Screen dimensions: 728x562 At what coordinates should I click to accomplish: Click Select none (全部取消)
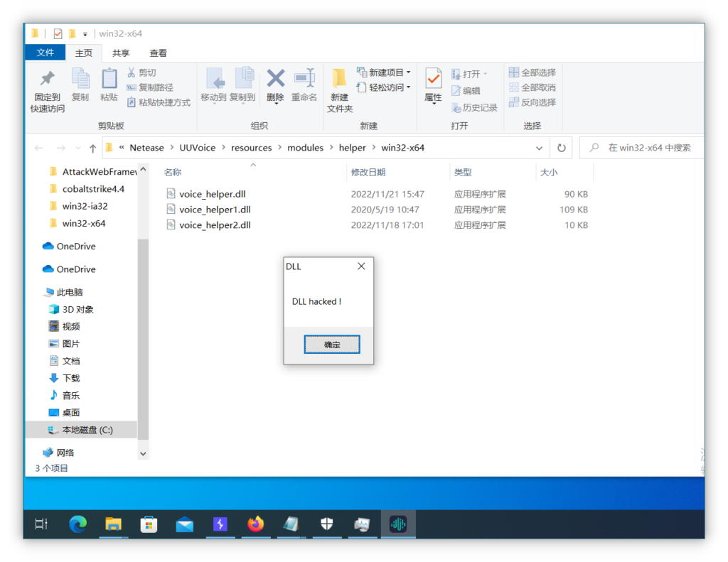(x=532, y=87)
